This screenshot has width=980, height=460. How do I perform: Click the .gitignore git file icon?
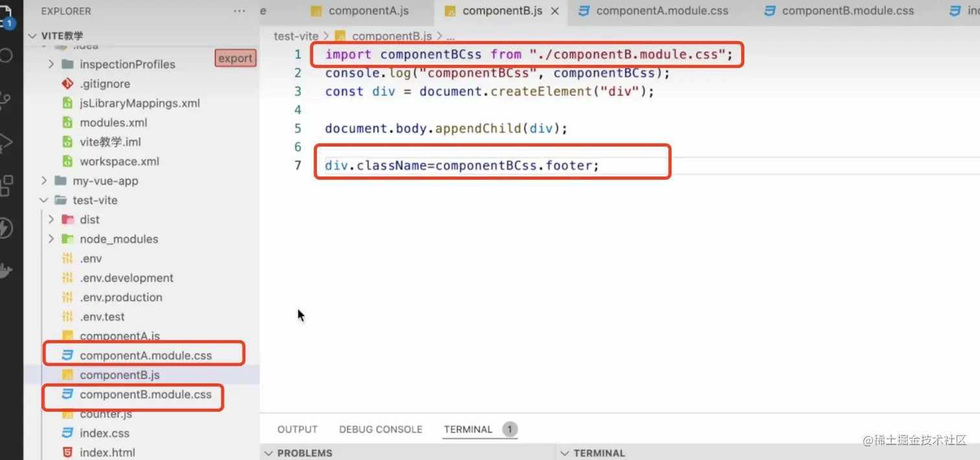(x=67, y=84)
